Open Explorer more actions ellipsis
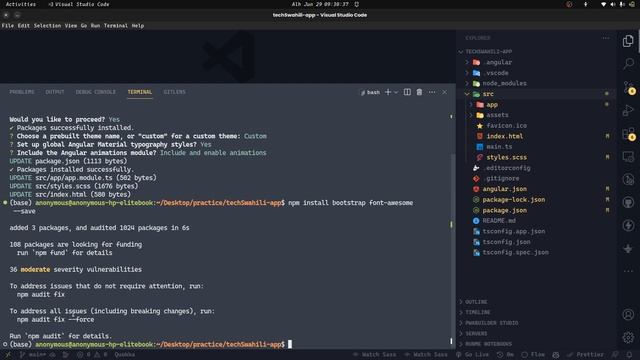640x360 pixels. coord(606,38)
